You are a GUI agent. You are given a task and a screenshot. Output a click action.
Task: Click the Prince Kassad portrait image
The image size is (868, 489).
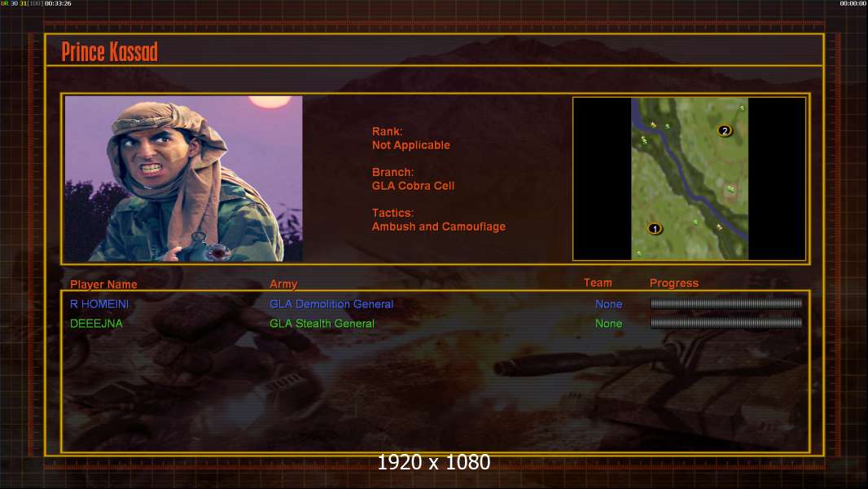(x=184, y=178)
